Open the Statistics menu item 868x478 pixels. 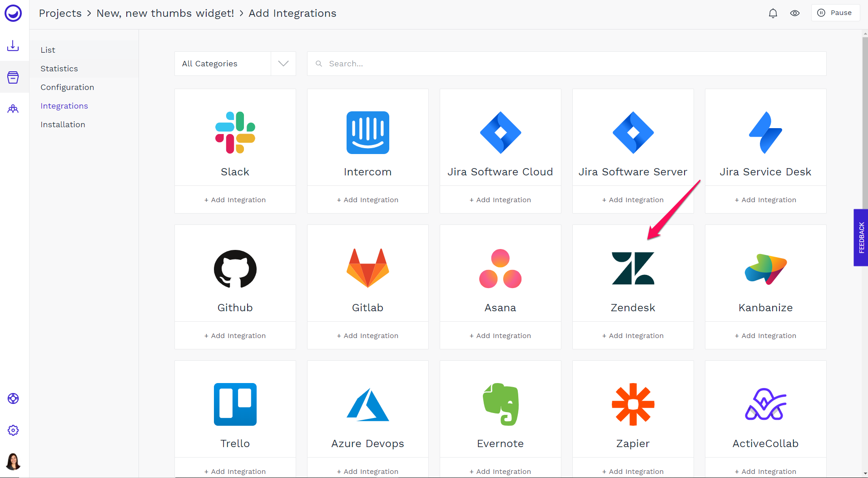(84, 69)
